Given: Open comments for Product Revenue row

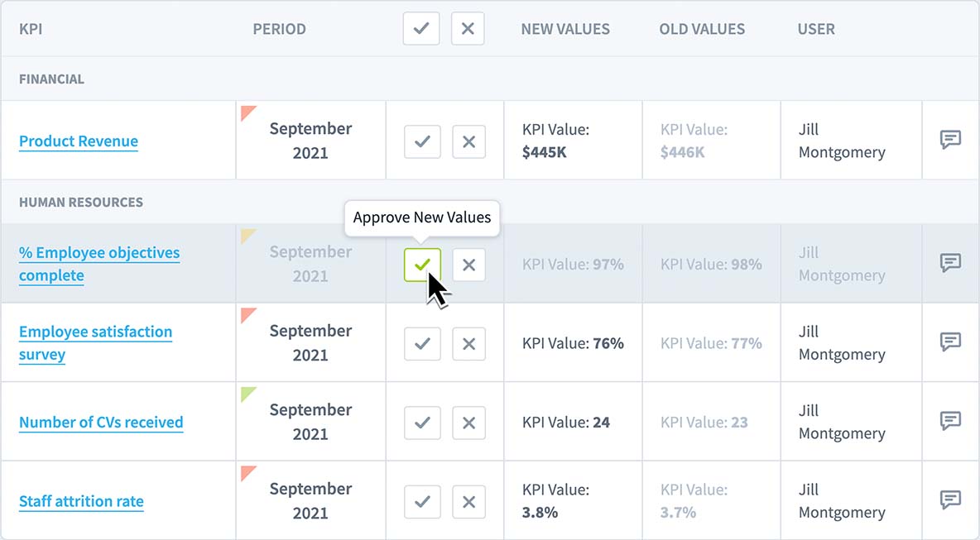Looking at the screenshot, I should coord(950,140).
